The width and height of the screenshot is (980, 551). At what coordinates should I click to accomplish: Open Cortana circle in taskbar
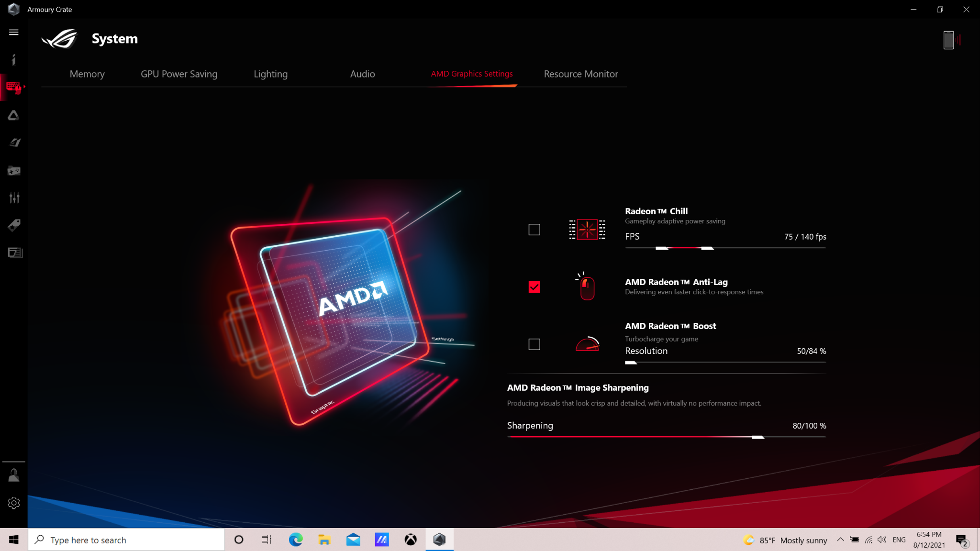point(239,540)
